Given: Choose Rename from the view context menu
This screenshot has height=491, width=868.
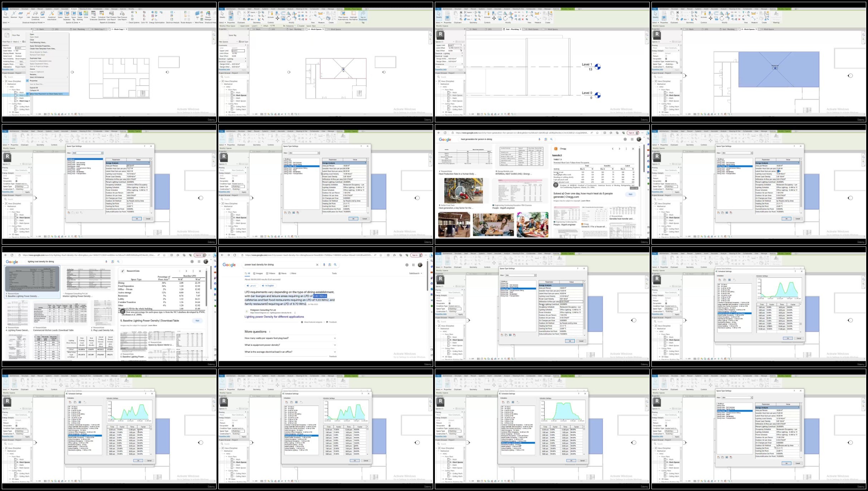Looking at the screenshot, I should point(33,74).
